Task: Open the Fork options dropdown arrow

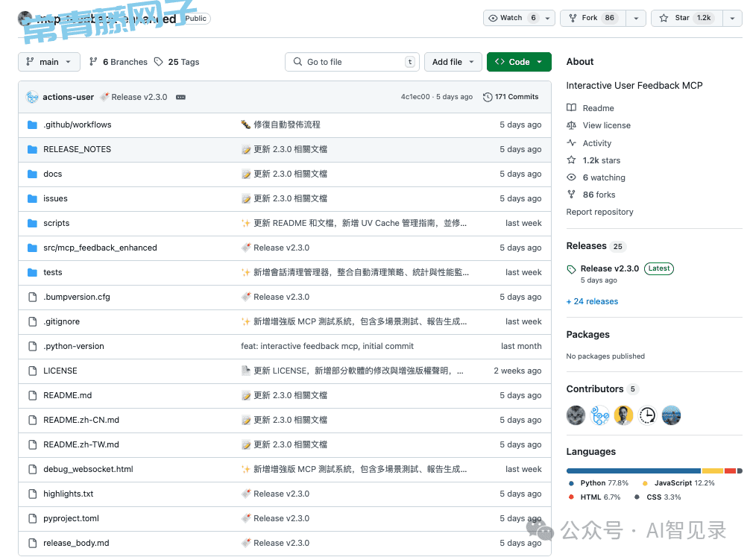Action: [x=636, y=18]
